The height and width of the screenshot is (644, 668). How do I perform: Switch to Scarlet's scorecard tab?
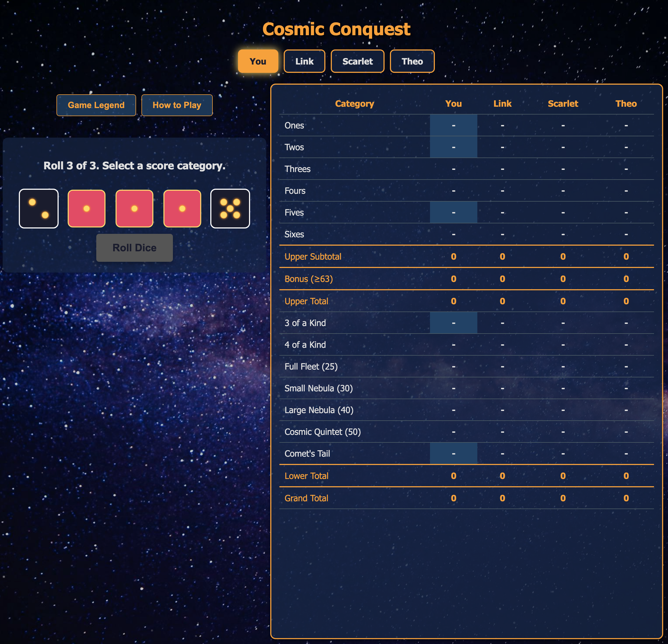coord(357,61)
